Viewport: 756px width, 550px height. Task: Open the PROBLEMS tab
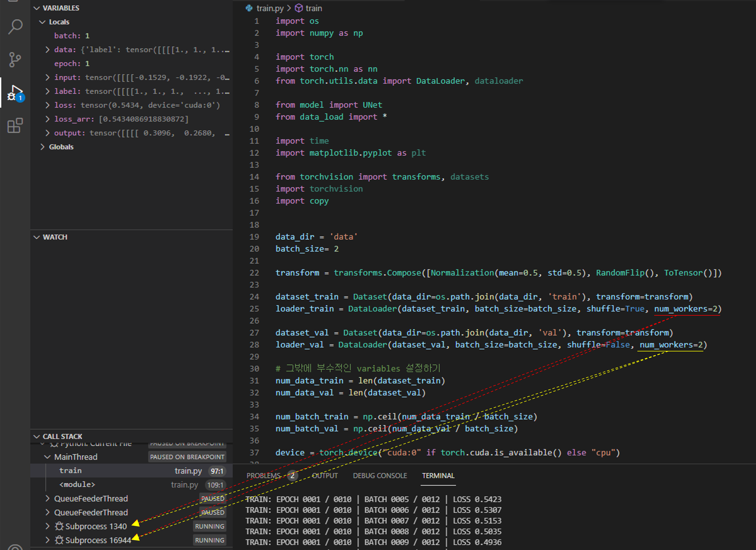coord(263,476)
